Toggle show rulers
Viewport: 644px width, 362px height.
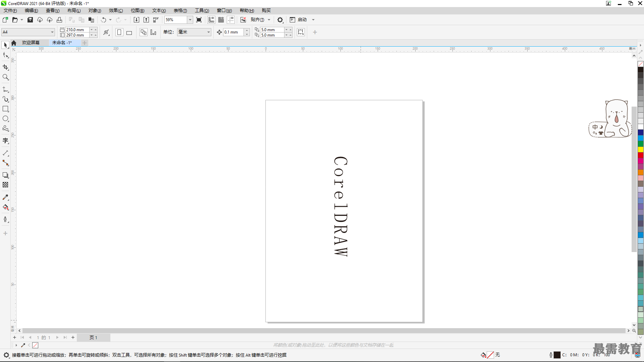click(211, 20)
